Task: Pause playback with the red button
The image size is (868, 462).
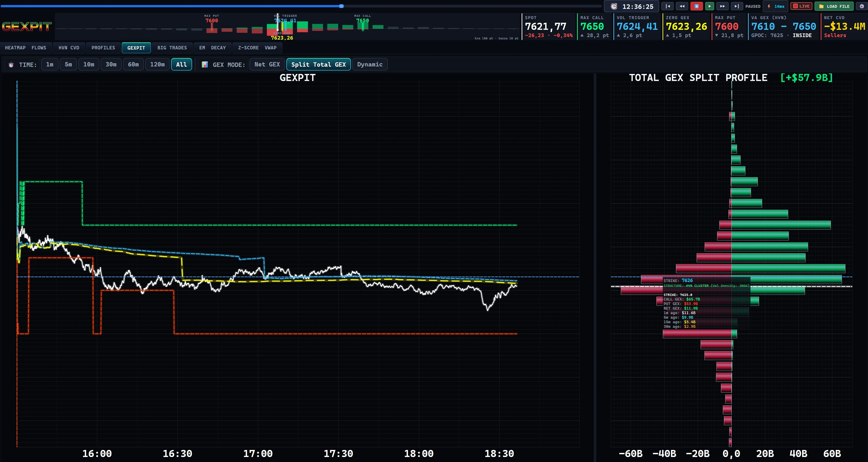Action: click(696, 6)
